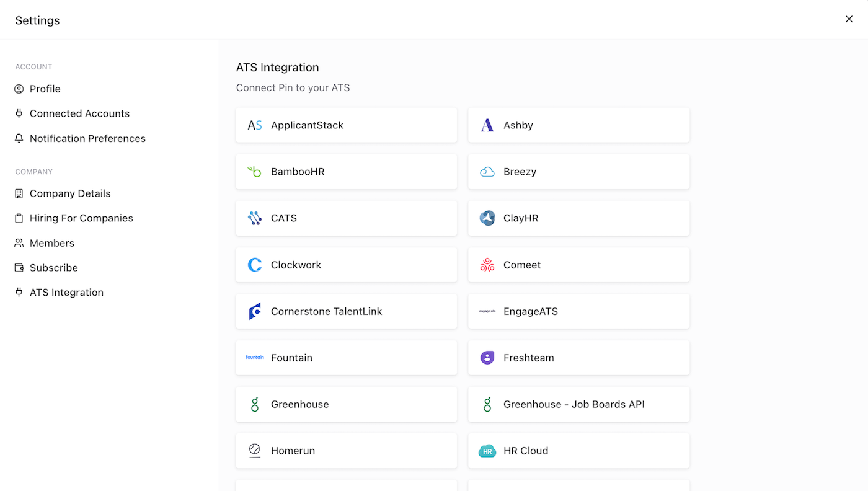Click the Fountain wordmark logo
This screenshot has width=868, height=491.
pos(255,358)
